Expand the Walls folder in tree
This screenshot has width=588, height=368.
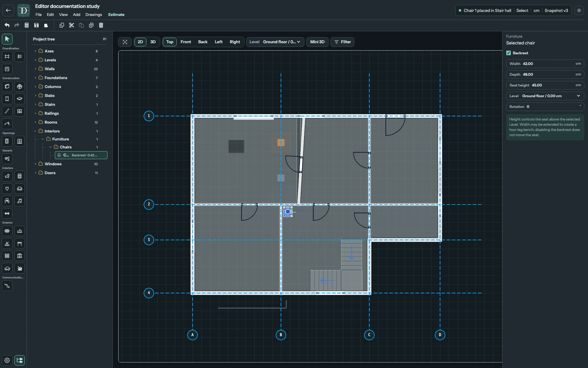(x=36, y=69)
